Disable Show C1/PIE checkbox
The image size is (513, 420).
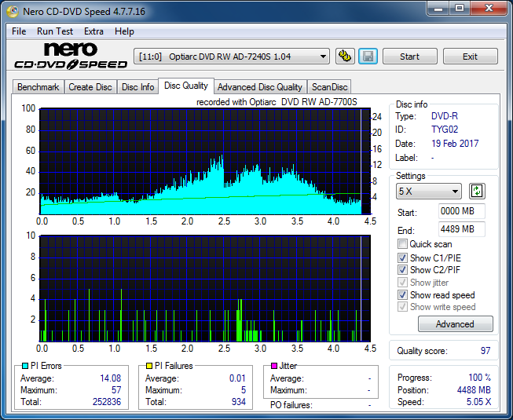(402, 257)
